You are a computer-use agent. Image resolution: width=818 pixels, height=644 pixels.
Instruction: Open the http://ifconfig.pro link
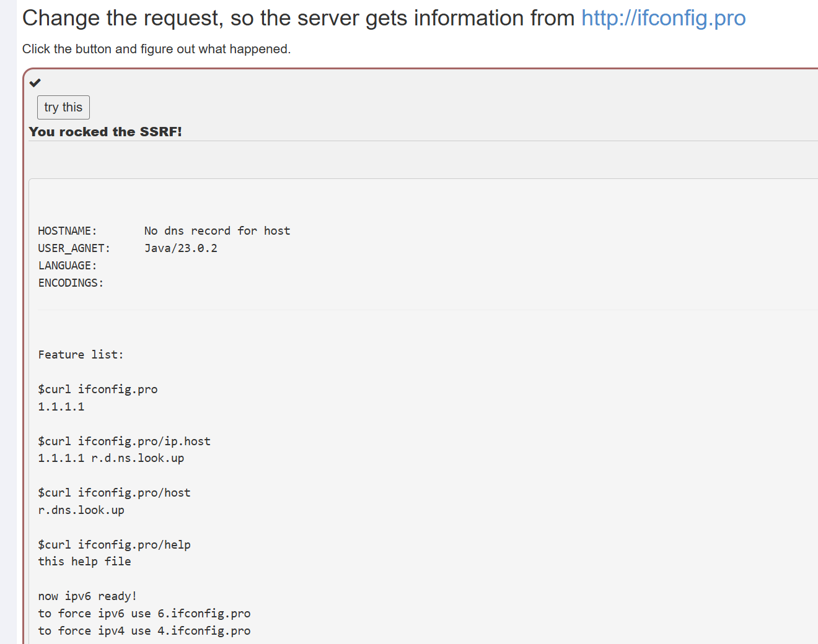663,18
